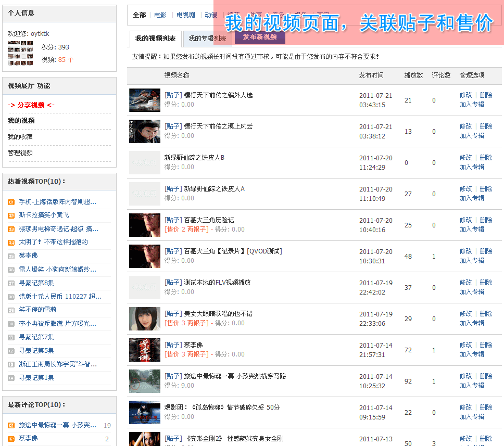
Task: Click rank 14 icon for 寻秦记第1集
Action: 11,378
